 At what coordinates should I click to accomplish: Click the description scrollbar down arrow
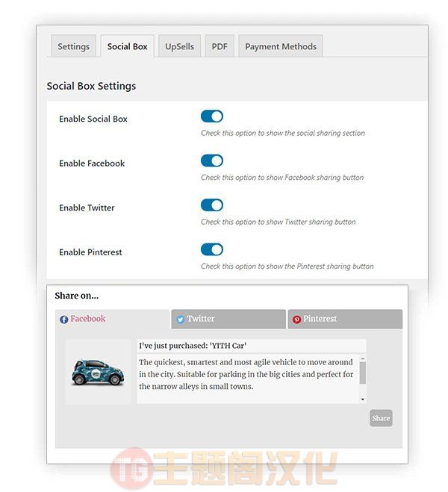click(x=363, y=399)
